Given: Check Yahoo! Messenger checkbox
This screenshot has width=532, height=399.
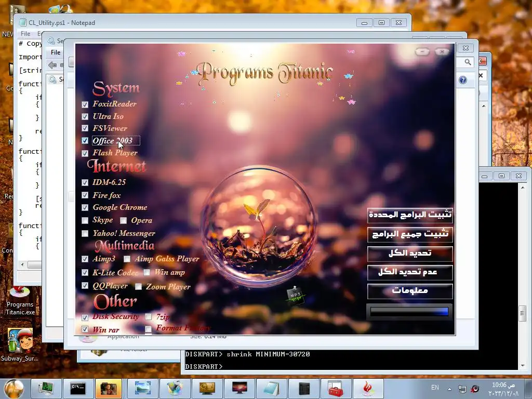Looking at the screenshot, I should pos(85,233).
